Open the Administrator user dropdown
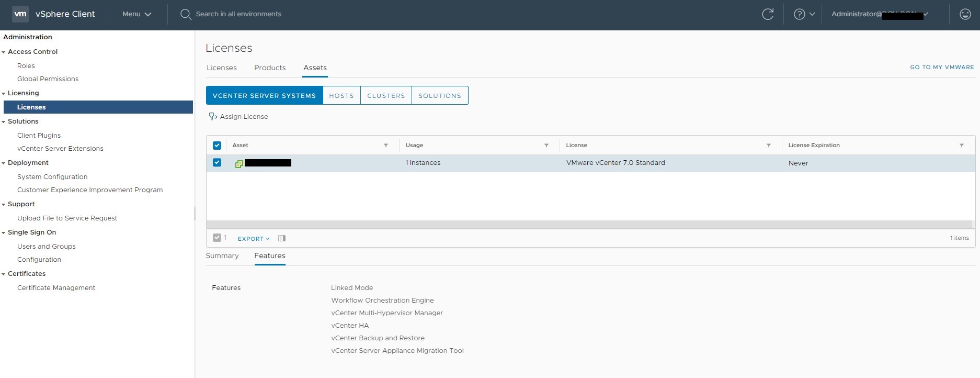980x378 pixels. 880,14
